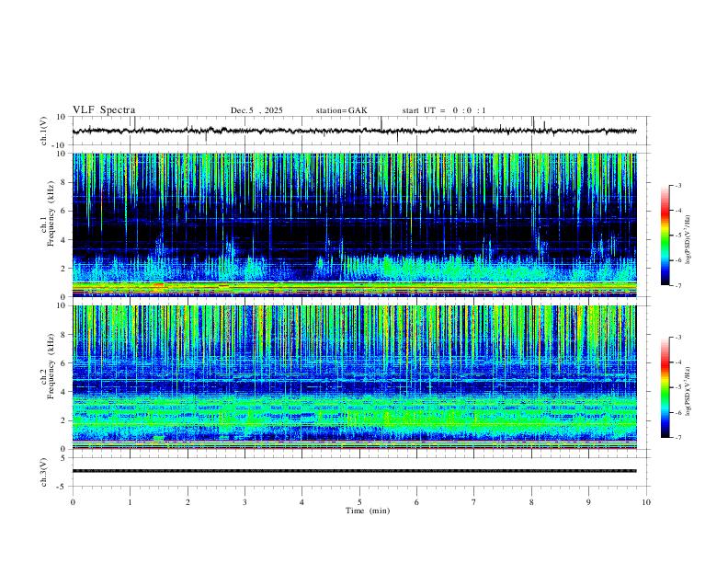This screenshot has width=728, height=563.
Task: Select the "start UT = 0 : 0 : 1" text
Action: click(444, 110)
